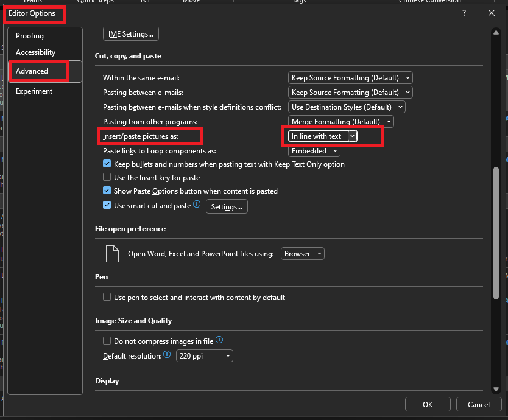Click the scrollbar up arrow
This screenshot has height=420, width=508.
tap(496, 32)
